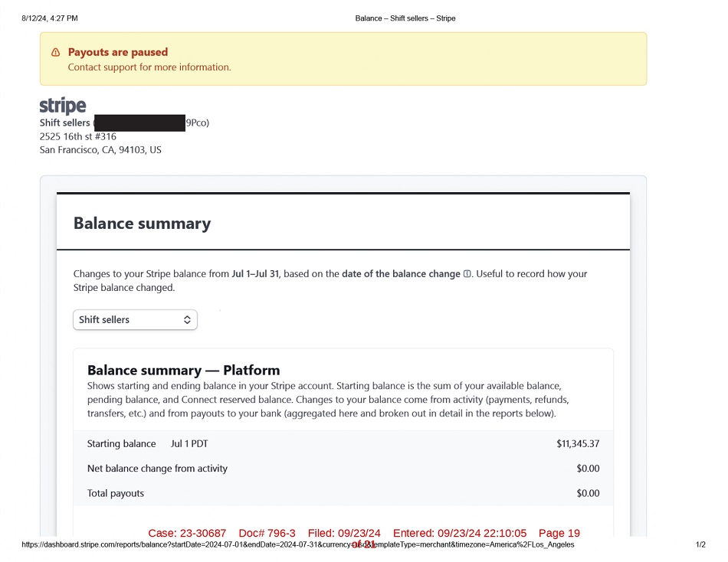
Task: Click the Jul 1–Jul 31 date range text
Action: tap(256, 274)
